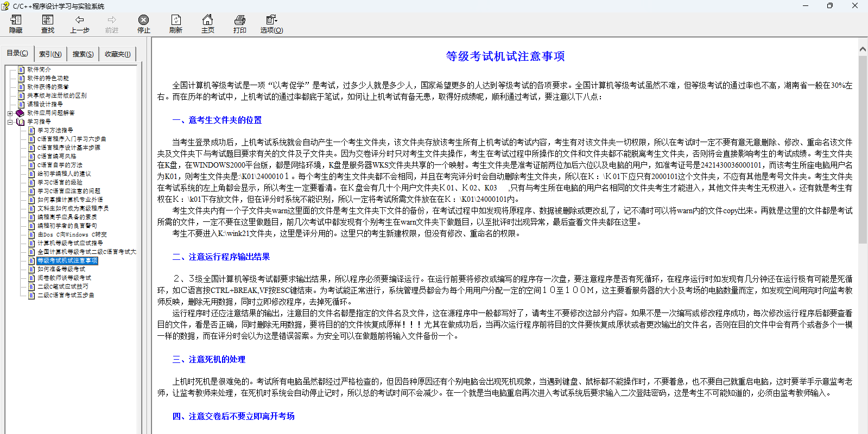Go to 主页 (Home) via the house icon
The width and height of the screenshot is (868, 434).
[x=207, y=20]
